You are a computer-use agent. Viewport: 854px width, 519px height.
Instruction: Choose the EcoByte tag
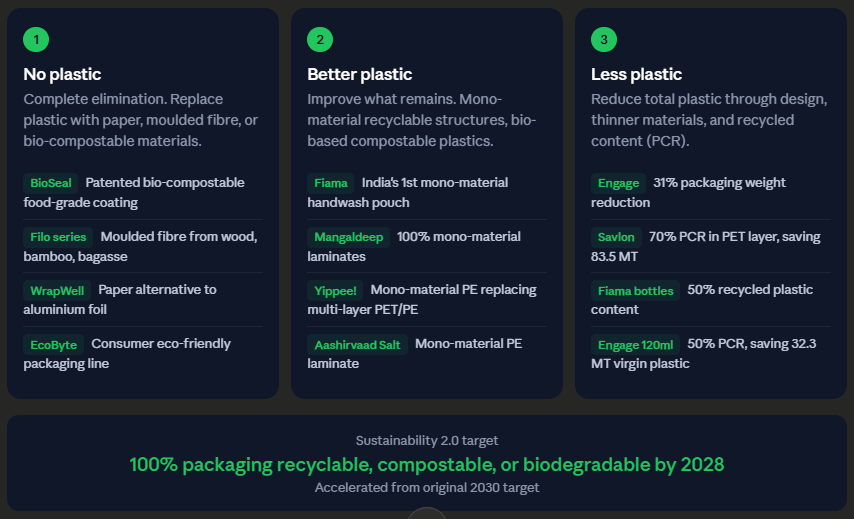54,344
